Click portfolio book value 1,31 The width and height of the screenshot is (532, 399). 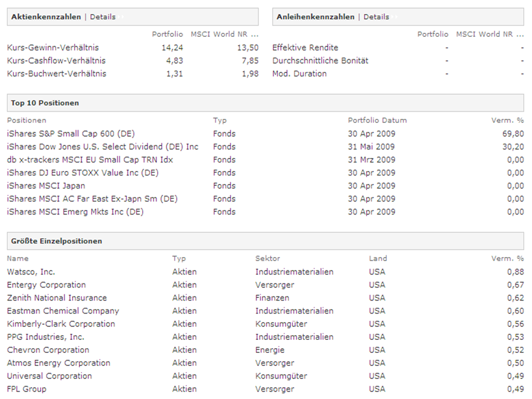click(174, 74)
